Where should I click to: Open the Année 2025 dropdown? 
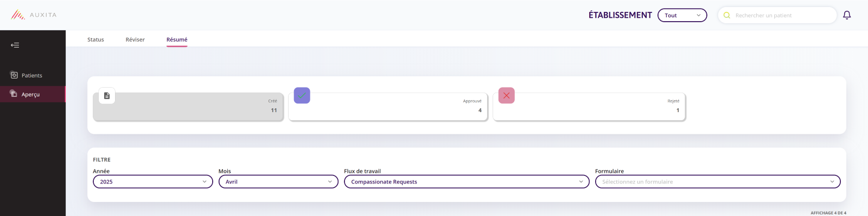click(x=153, y=182)
